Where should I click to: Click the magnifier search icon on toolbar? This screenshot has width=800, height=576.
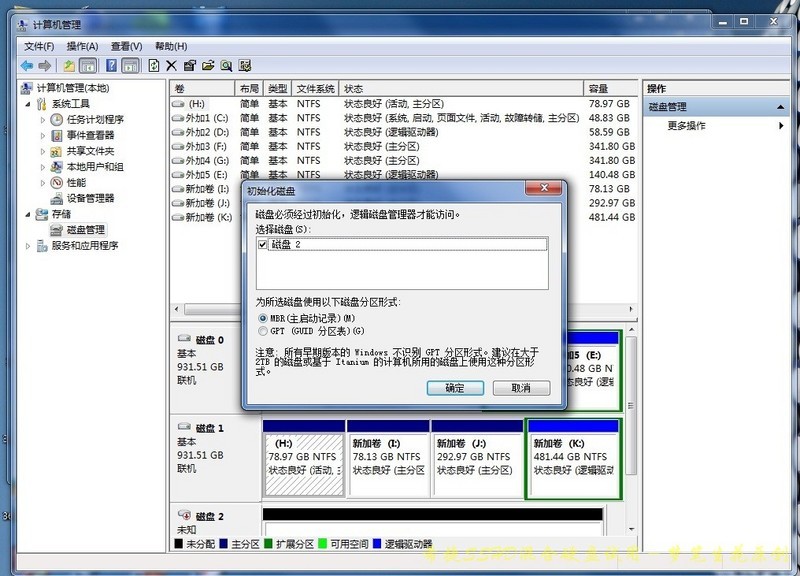pyautogui.click(x=227, y=65)
